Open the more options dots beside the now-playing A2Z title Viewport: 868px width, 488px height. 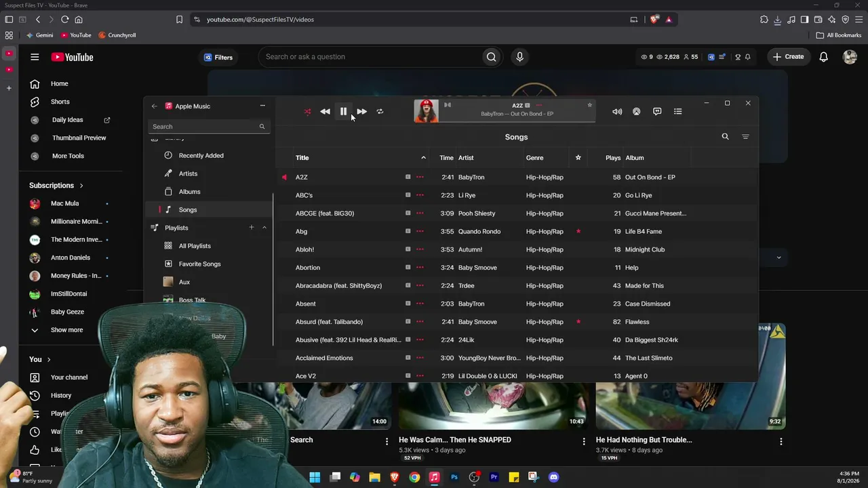tap(539, 106)
